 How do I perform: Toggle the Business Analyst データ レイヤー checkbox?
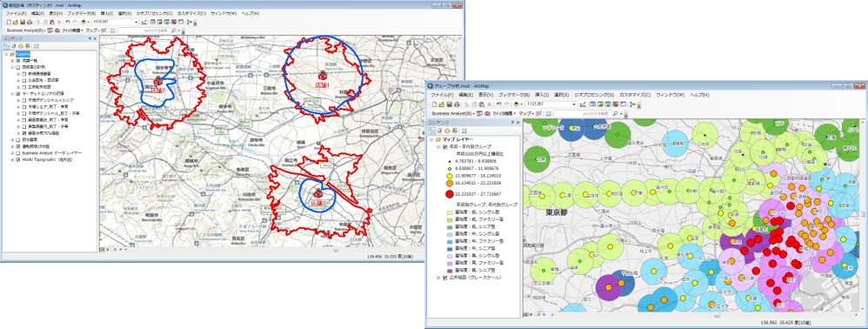(x=18, y=153)
